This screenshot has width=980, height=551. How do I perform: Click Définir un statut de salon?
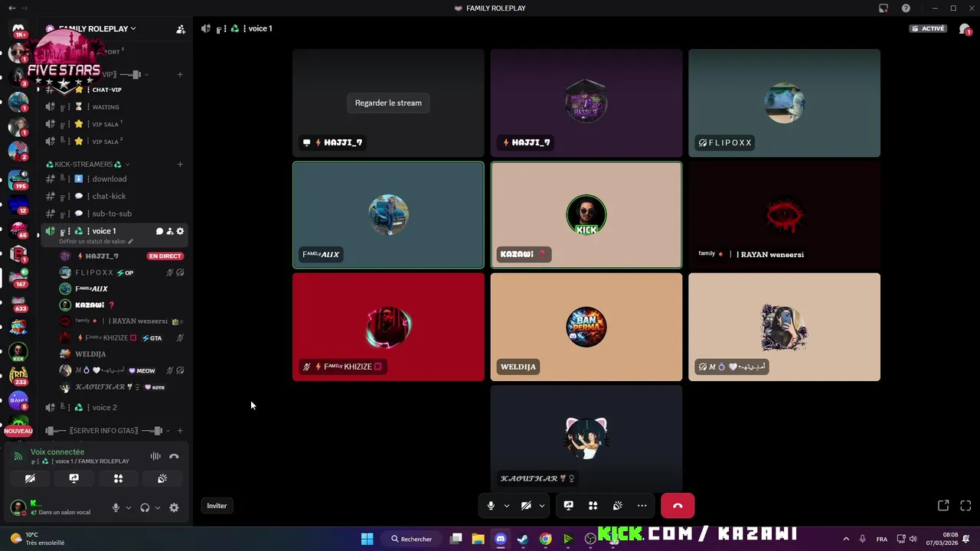(x=96, y=242)
